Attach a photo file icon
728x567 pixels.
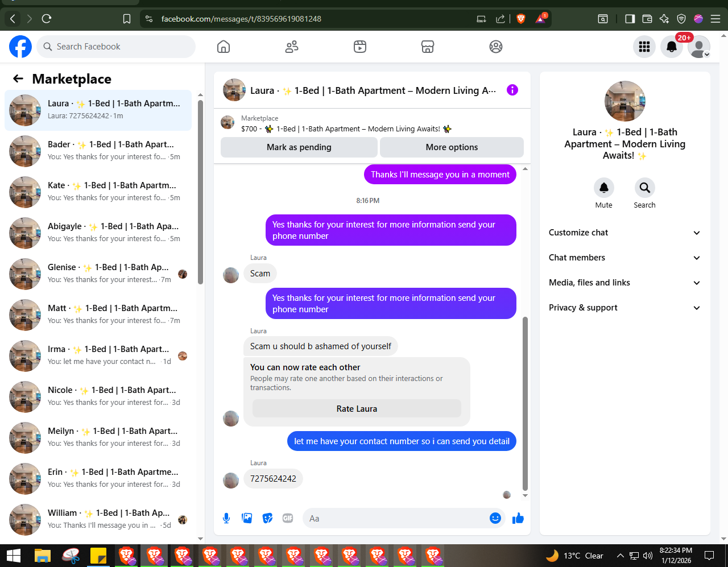pyautogui.click(x=247, y=518)
